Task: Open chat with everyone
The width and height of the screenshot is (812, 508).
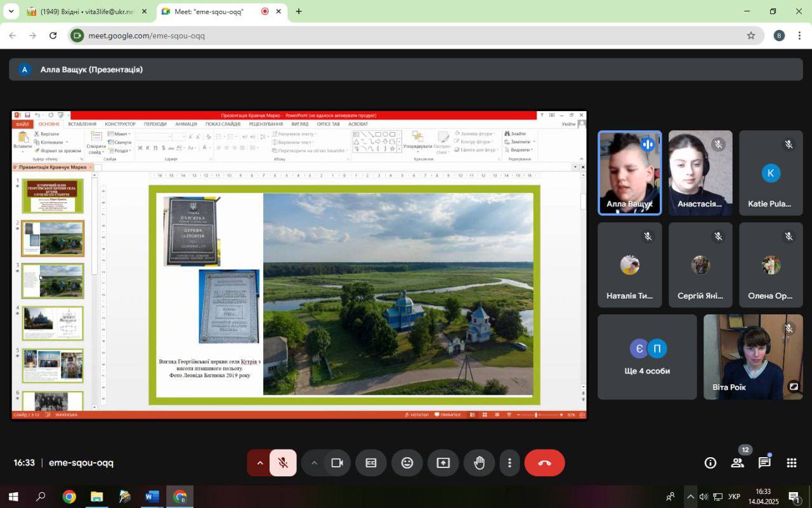Action: (764, 463)
